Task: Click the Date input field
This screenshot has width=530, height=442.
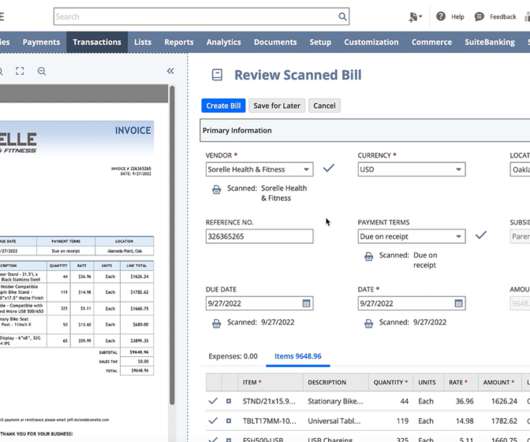Action: click(411, 303)
